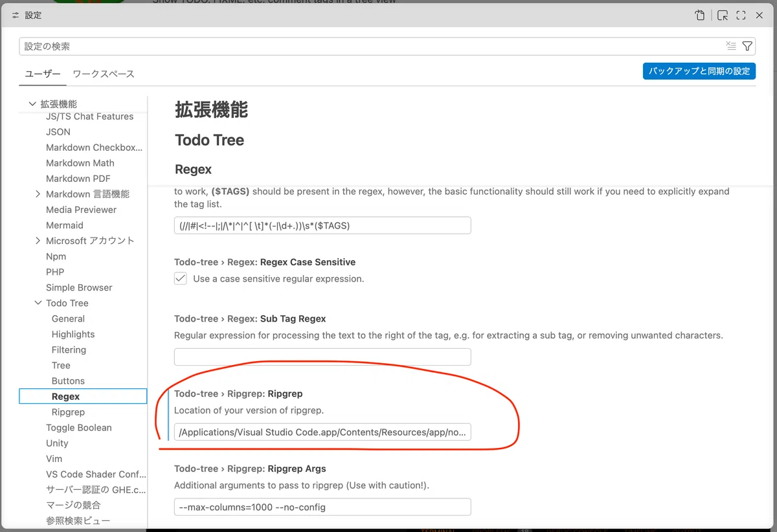Click 'Location of your version of ripgrep.' text
777x532 pixels.
tap(249, 410)
